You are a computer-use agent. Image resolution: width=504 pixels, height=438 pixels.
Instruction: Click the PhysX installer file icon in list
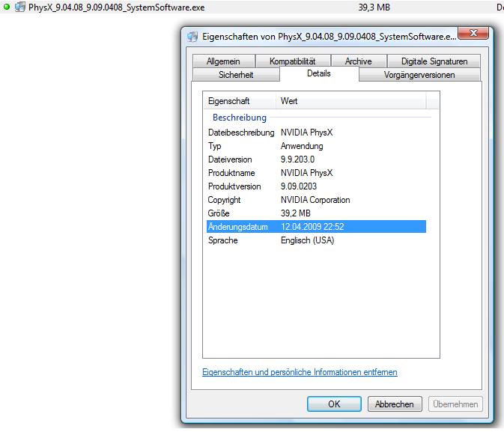(20, 7)
